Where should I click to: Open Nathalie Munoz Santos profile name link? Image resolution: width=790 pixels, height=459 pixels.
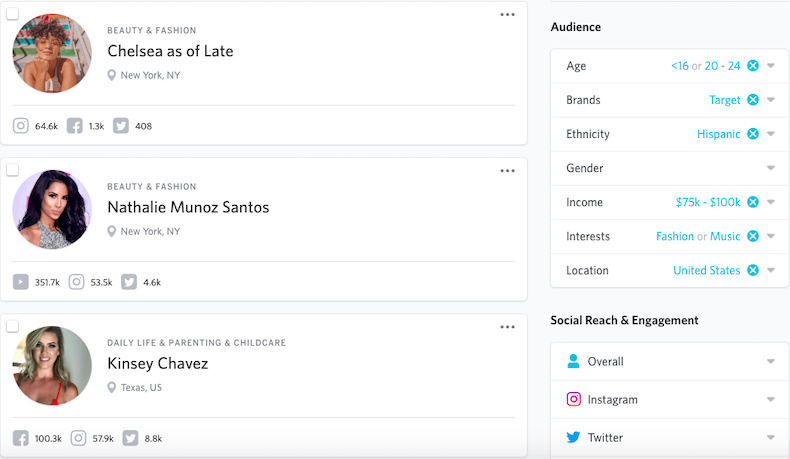pos(188,208)
